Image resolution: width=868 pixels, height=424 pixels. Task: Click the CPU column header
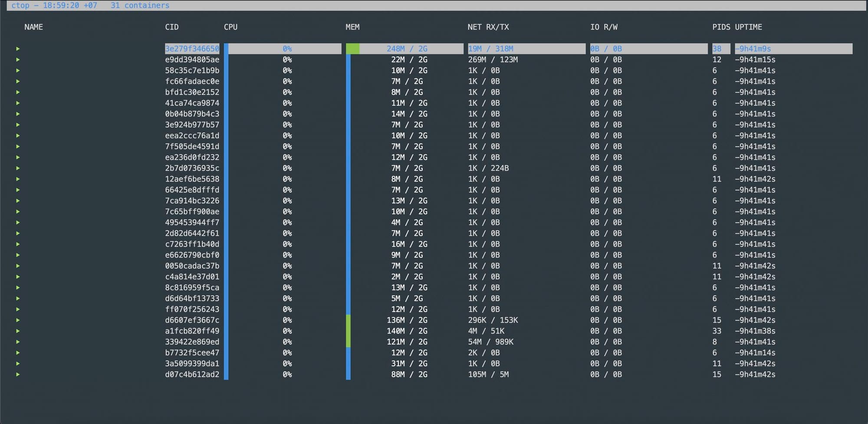230,27
